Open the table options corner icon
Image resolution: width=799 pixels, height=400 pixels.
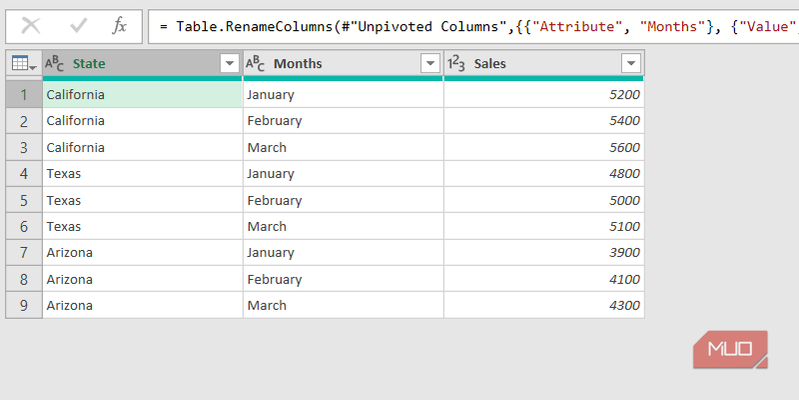click(x=23, y=64)
